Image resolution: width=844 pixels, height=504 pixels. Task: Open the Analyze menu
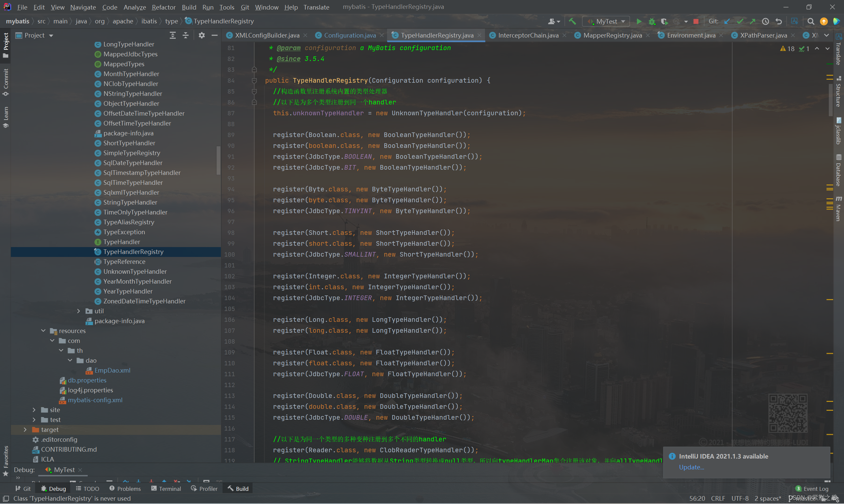tap(135, 7)
